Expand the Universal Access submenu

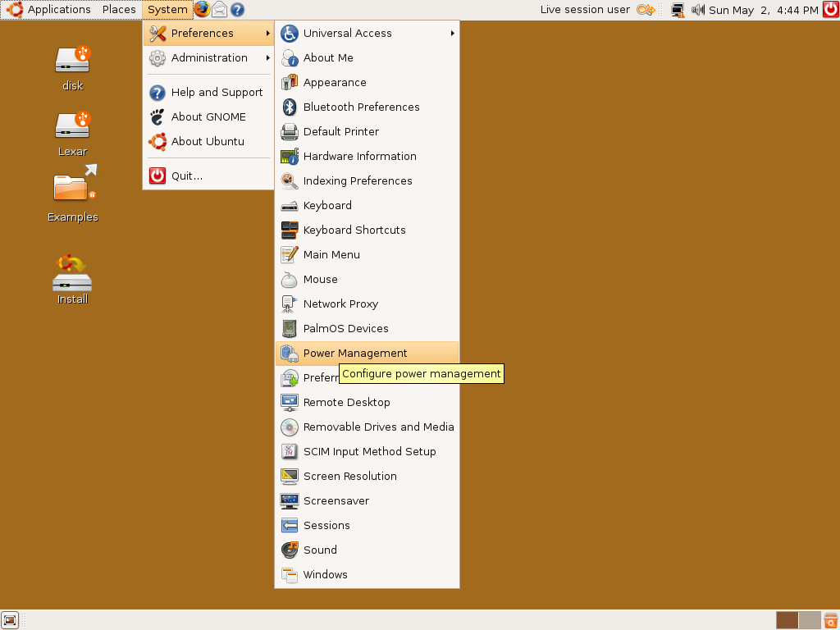click(367, 33)
